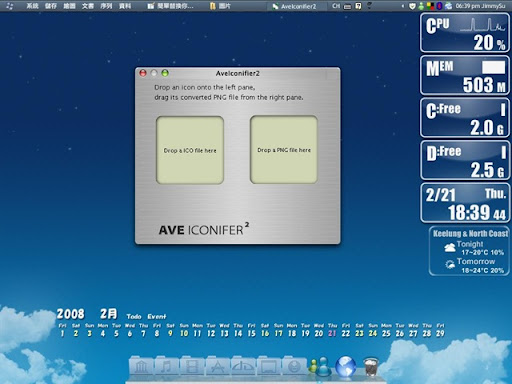
Task: Click the shield tray icon in menu bar
Action: 412,6
